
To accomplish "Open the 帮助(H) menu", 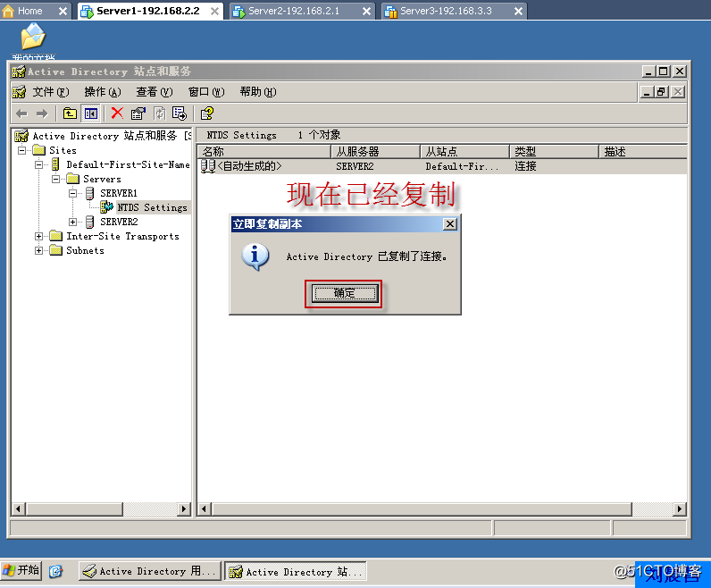I will tap(258, 92).
